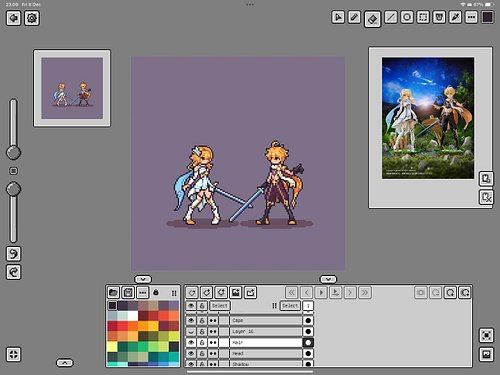Click the add-frame icon
Viewport: 500px width, 375px height.
coord(450,292)
